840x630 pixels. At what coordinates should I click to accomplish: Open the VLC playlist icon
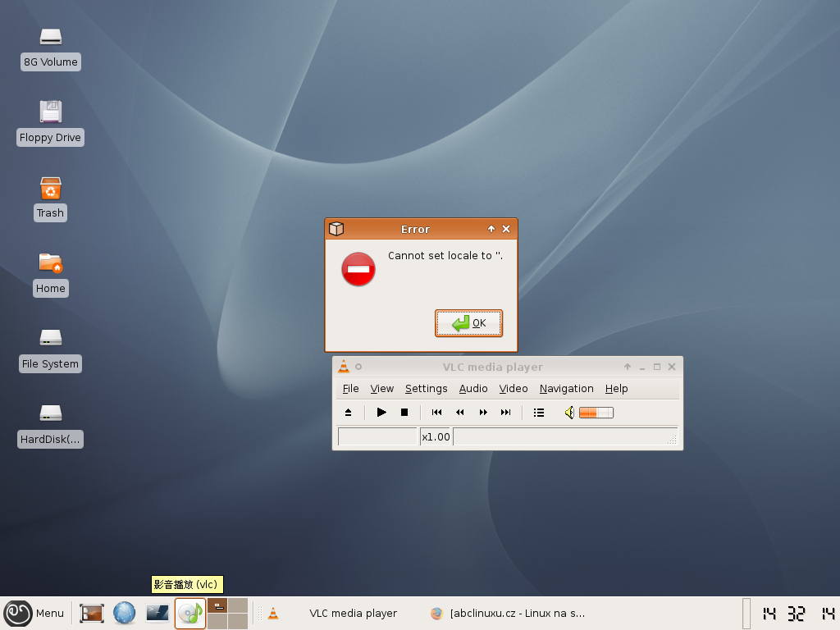coord(539,412)
